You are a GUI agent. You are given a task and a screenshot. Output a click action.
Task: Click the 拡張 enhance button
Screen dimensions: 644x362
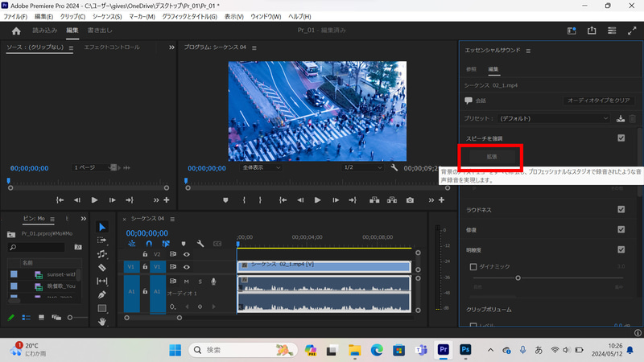click(492, 157)
